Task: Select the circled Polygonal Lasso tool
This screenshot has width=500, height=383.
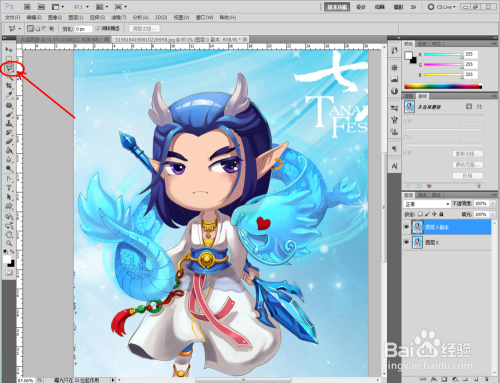Action: 10,68
